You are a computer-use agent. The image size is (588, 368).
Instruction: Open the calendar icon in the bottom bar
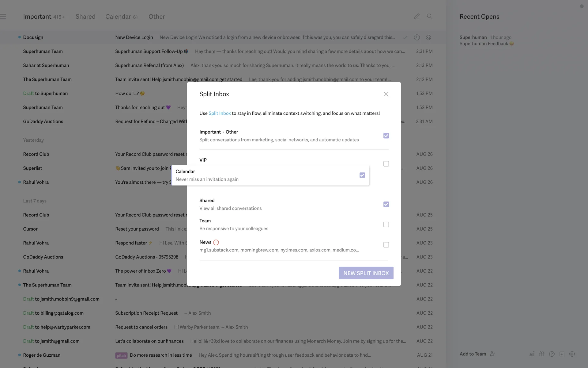(x=562, y=354)
